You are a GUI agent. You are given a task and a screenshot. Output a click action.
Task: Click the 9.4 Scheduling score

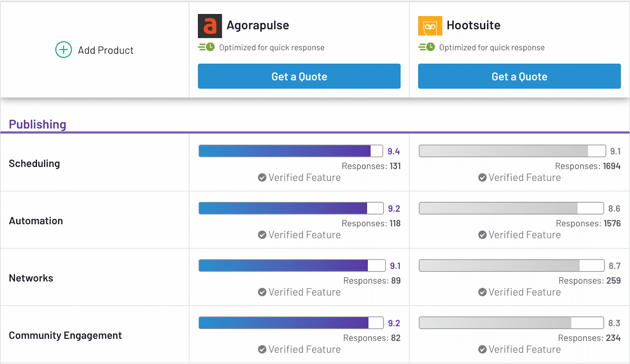click(x=394, y=152)
